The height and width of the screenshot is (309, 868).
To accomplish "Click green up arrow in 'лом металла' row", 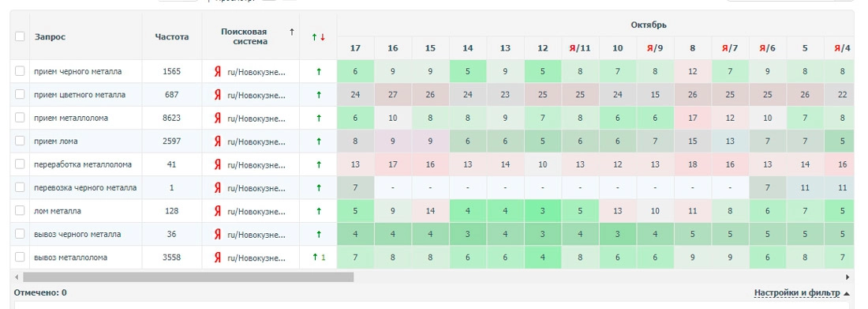I will click(x=318, y=211).
